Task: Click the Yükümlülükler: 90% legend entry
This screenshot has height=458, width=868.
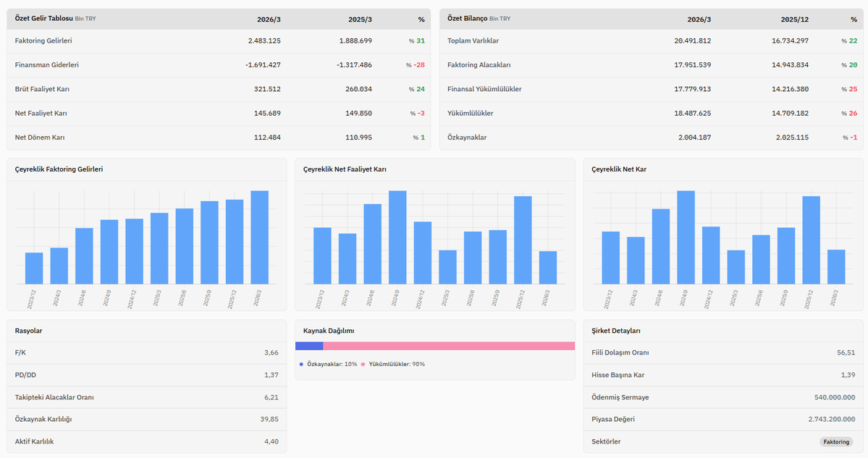Action: click(393, 364)
